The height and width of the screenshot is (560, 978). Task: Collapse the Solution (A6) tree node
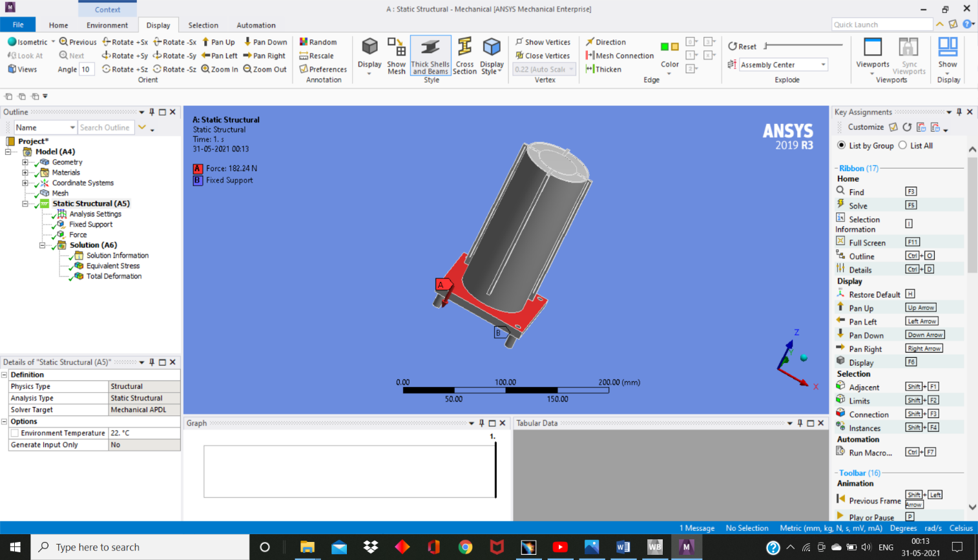point(43,245)
